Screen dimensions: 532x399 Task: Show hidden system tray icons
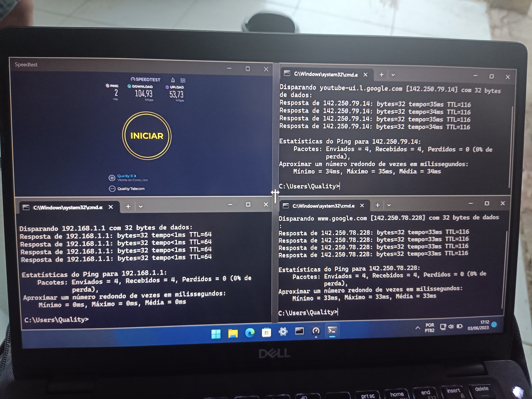[x=418, y=328]
